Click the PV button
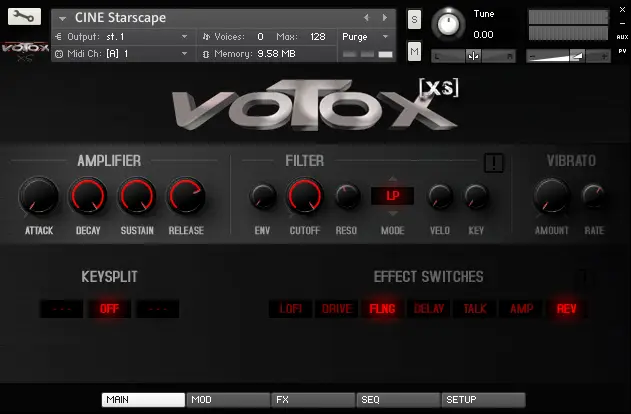The height and width of the screenshot is (414, 631). (622, 51)
